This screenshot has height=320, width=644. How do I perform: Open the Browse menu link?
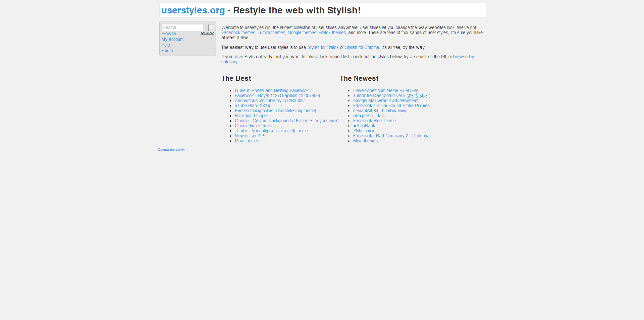[x=169, y=34]
